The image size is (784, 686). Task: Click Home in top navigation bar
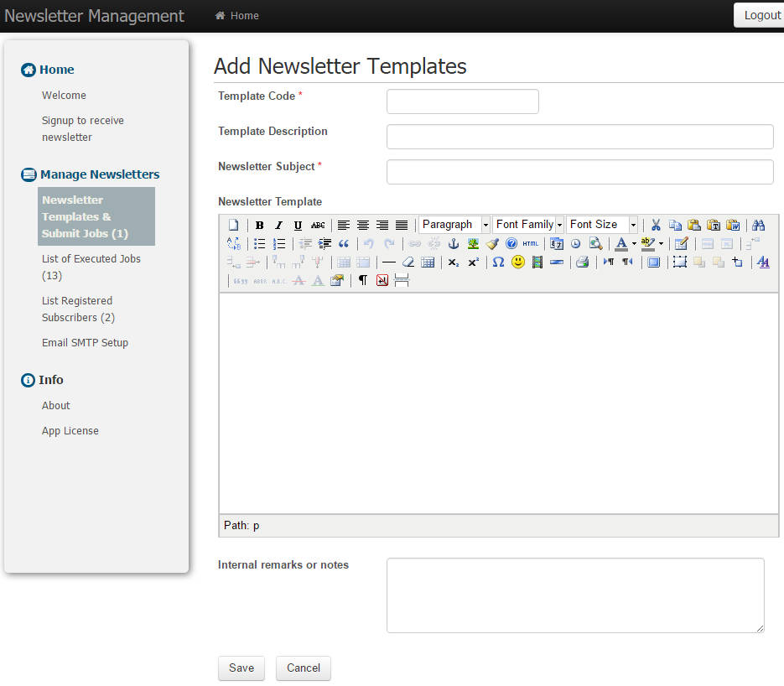click(x=237, y=16)
